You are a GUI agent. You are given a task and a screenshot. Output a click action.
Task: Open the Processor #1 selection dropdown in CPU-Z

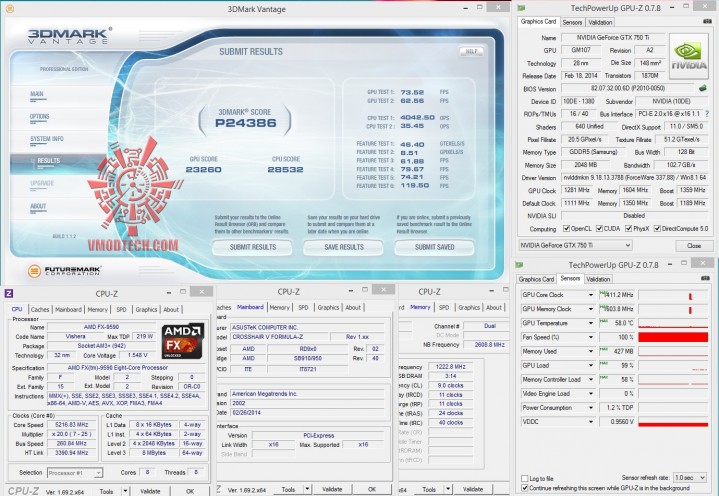(75, 473)
